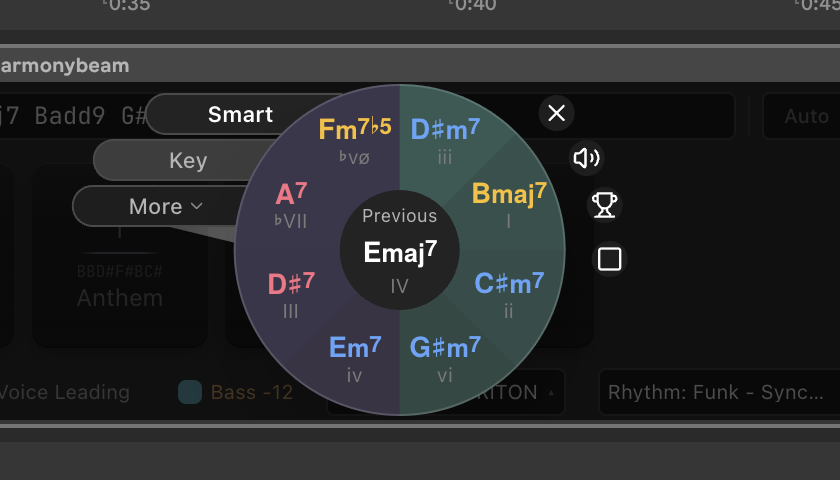Choose the Fm7♭5 chord segment
Screen dimensions: 840x480
click(x=355, y=140)
